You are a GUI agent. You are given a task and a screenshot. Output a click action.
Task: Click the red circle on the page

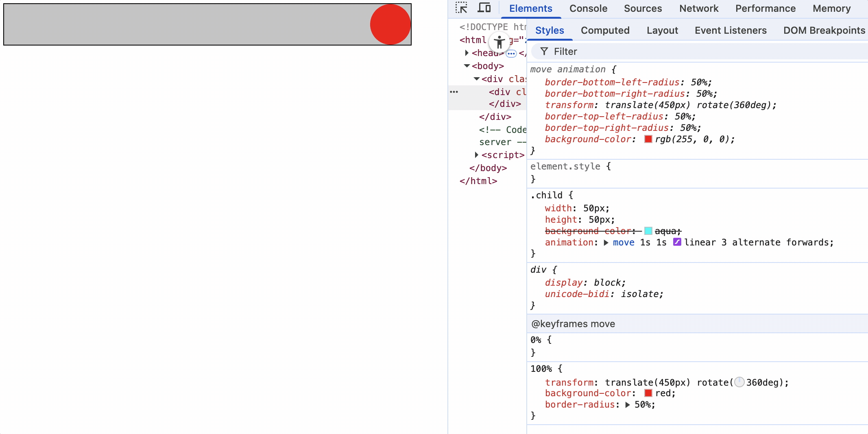[390, 24]
